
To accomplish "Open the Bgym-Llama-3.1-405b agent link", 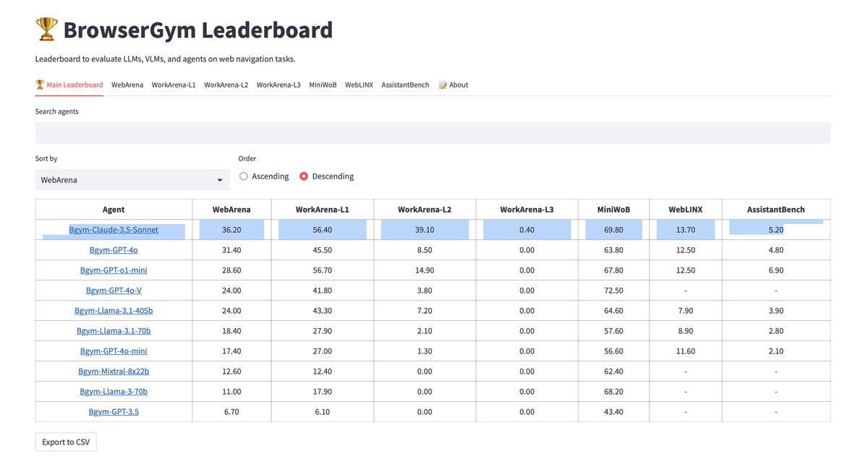I will pos(114,311).
